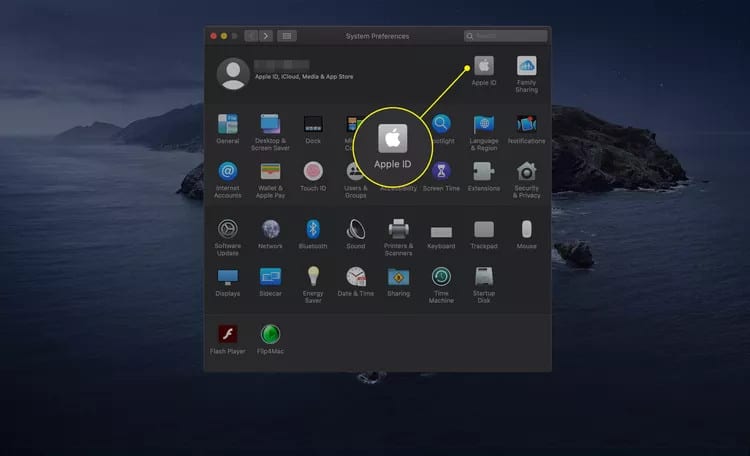Click the Show All grid button
The width and height of the screenshot is (750, 456).
click(x=287, y=36)
